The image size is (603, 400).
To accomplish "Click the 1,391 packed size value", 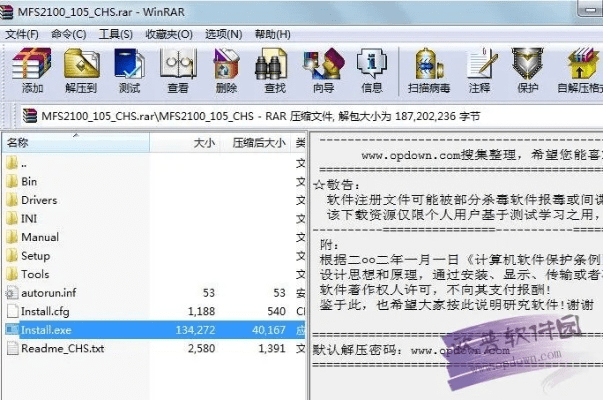I will (272, 348).
